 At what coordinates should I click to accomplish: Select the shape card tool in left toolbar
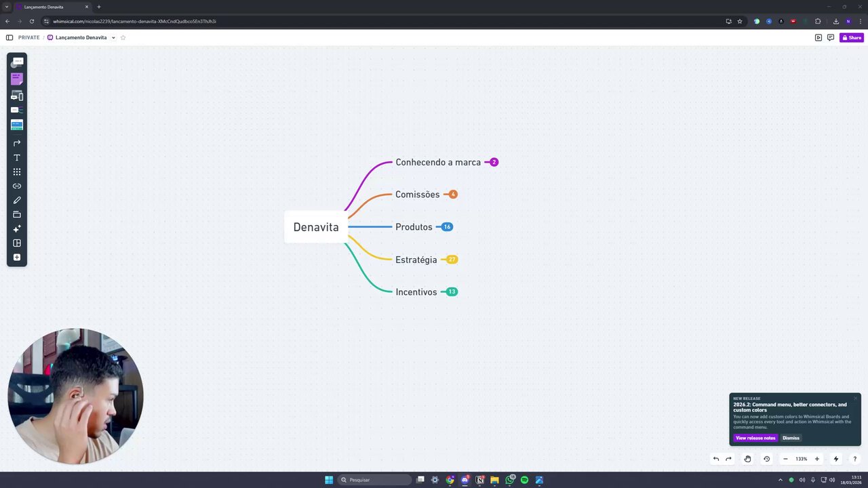[17, 62]
